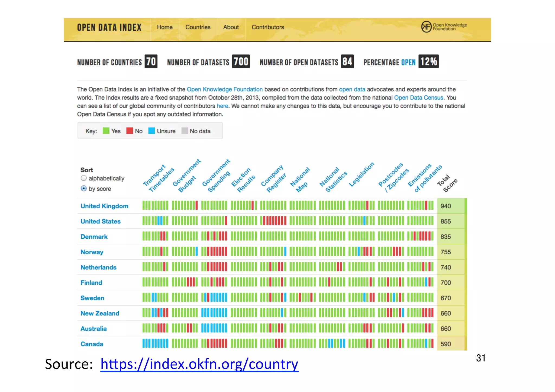Open the Contributors menu item
The height and width of the screenshot is (392, 555).
[268, 27]
